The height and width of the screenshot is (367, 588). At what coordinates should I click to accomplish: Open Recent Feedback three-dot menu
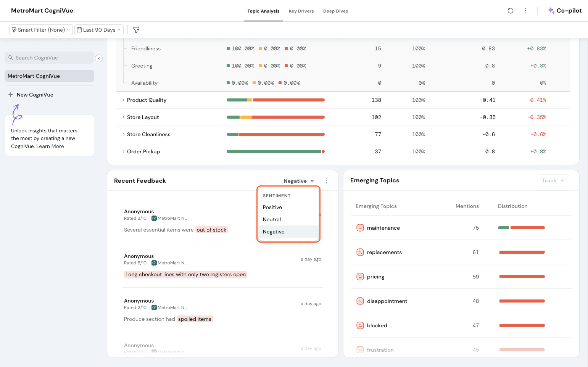(327, 181)
